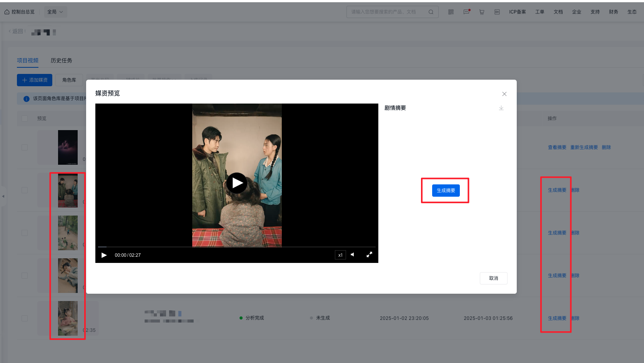The height and width of the screenshot is (363, 644).
Task: Mute the video with the volume icon
Action: pyautogui.click(x=353, y=255)
